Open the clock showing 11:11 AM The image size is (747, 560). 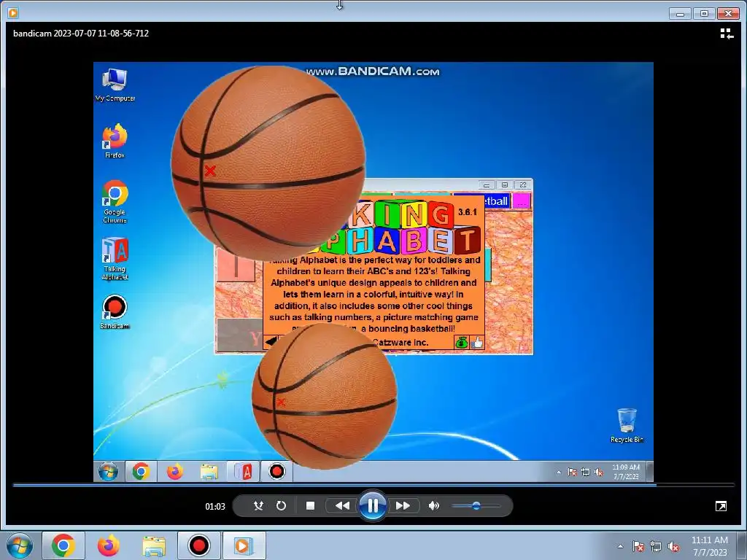(710, 546)
